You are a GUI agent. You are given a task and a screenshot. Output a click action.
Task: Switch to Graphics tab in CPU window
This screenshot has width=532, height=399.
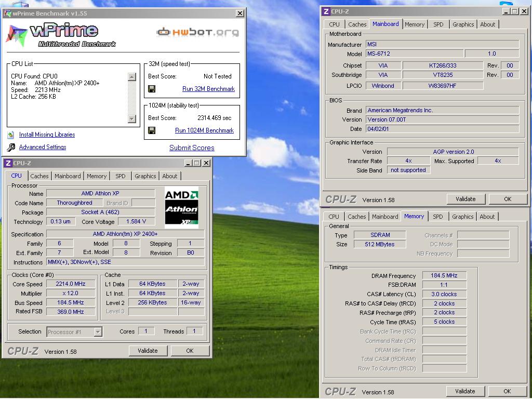click(145, 176)
